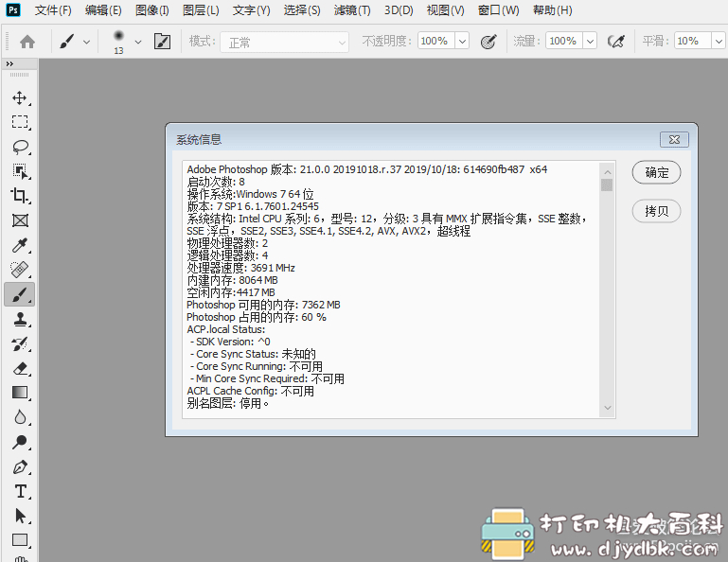This screenshot has width=728, height=562.
Task: Click scrollbar up arrow in system info
Action: tap(607, 172)
